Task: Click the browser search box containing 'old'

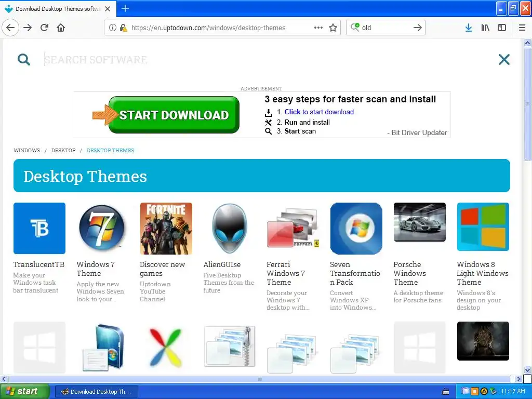Action: tap(385, 28)
